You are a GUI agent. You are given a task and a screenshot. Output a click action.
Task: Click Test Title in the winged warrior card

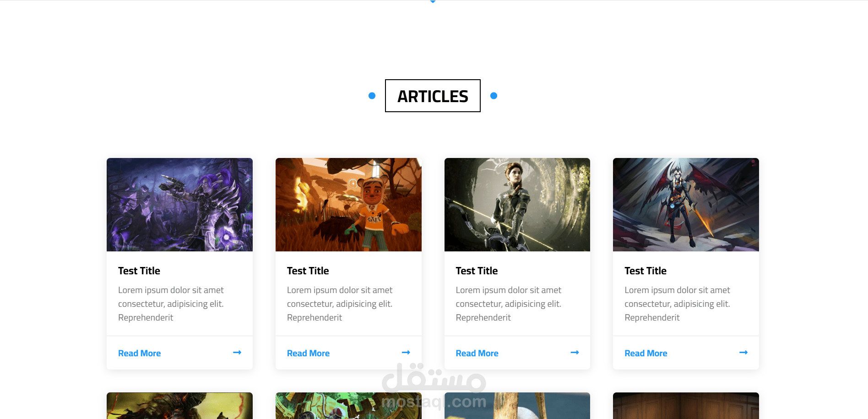tap(646, 271)
